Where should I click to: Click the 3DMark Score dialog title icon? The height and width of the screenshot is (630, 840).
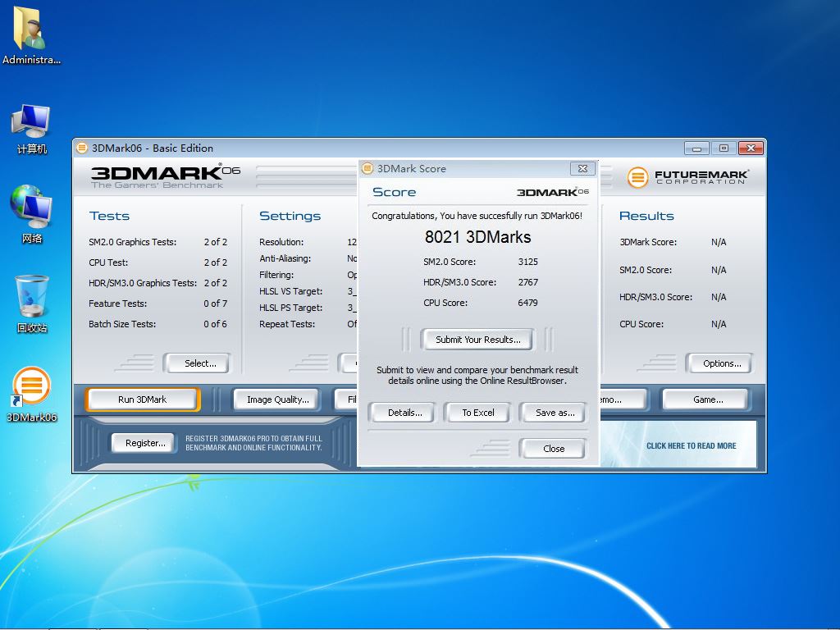pyautogui.click(x=367, y=169)
